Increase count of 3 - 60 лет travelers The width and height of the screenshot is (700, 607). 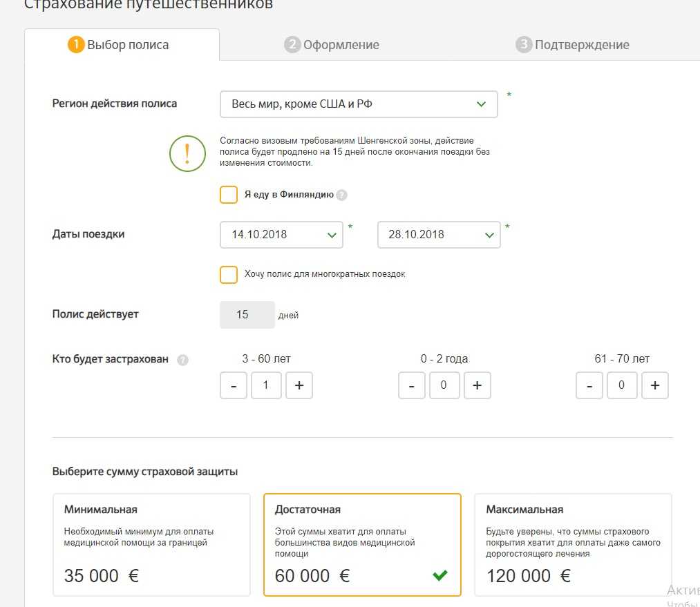pyautogui.click(x=299, y=386)
